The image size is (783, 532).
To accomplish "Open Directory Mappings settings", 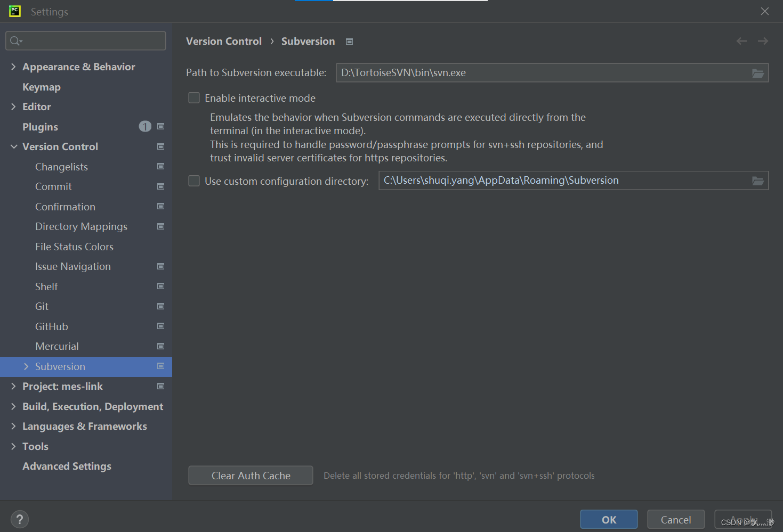I will click(81, 226).
